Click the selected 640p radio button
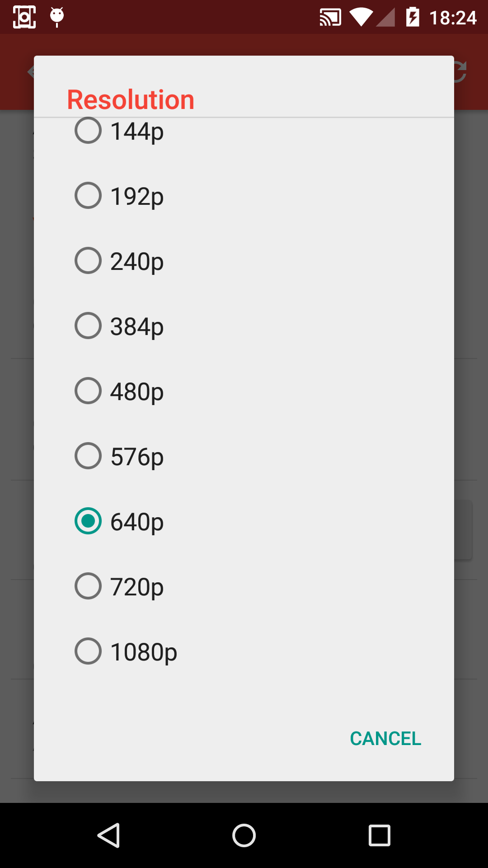Screen dimensions: 488x868 tap(88, 521)
